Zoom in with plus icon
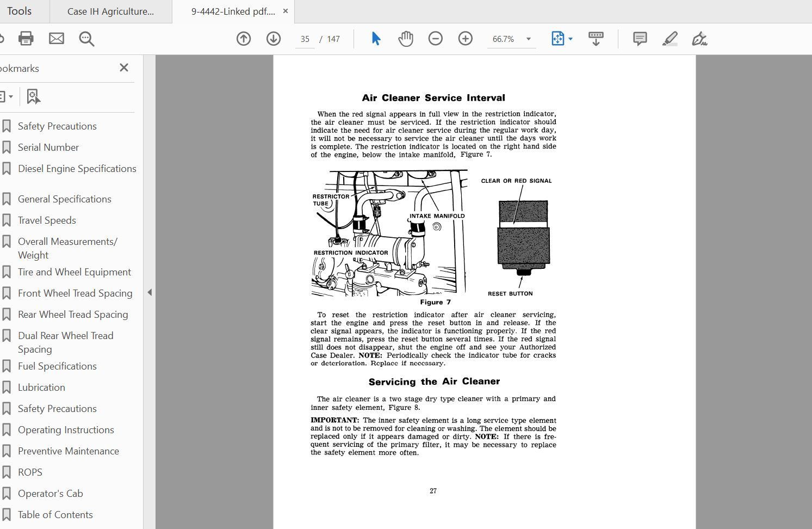Image resolution: width=812 pixels, height=529 pixels. [466, 39]
